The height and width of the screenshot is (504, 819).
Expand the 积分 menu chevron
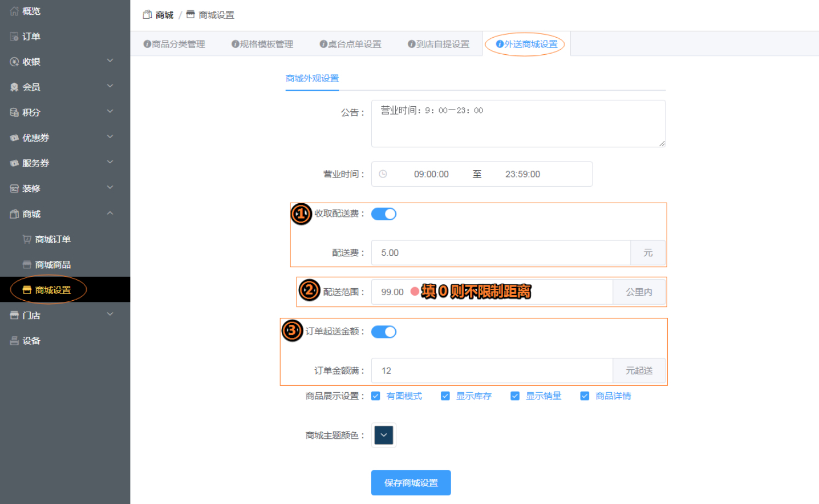(110, 111)
